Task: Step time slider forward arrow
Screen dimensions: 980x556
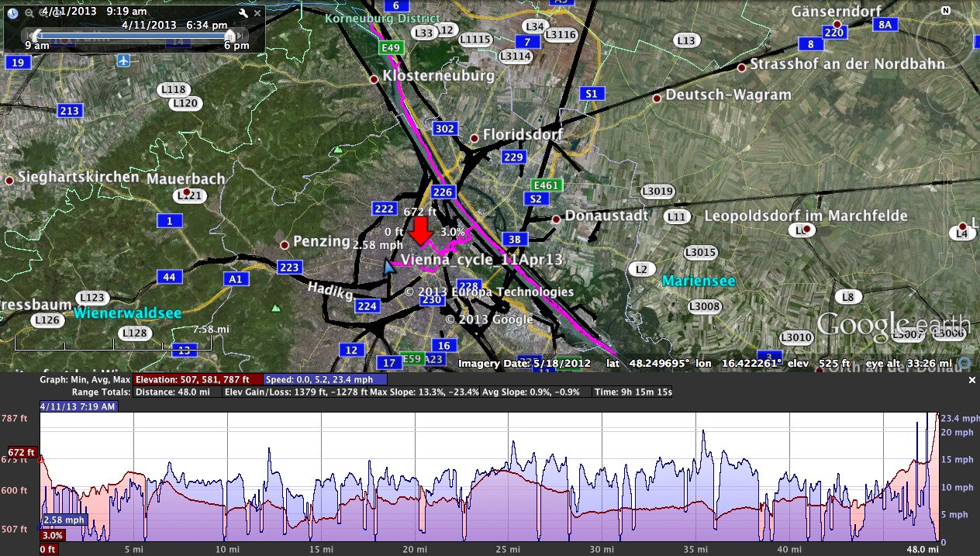Action: tap(242, 35)
